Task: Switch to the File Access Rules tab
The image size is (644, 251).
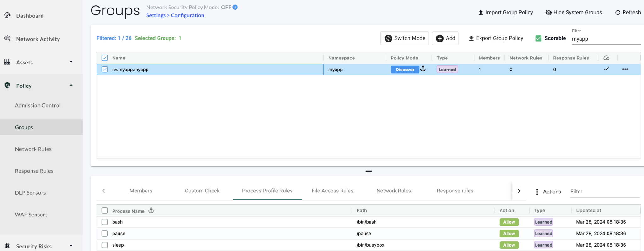Action: click(x=332, y=191)
